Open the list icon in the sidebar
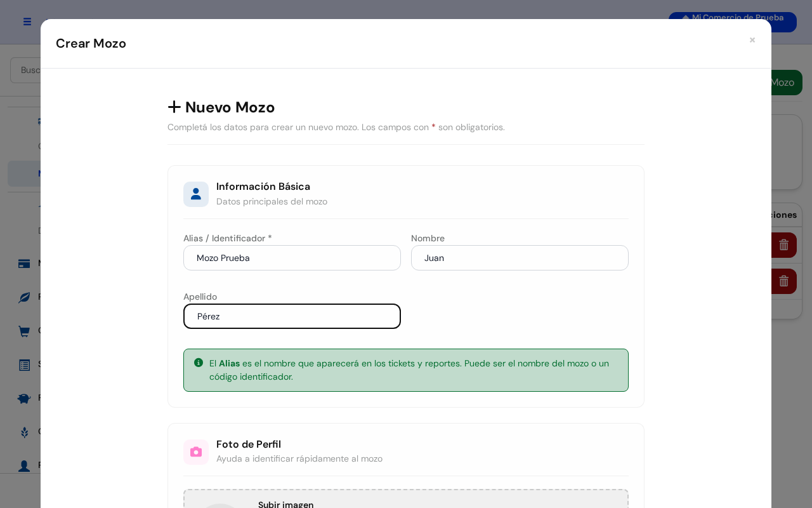This screenshot has width=812, height=508. [x=24, y=364]
